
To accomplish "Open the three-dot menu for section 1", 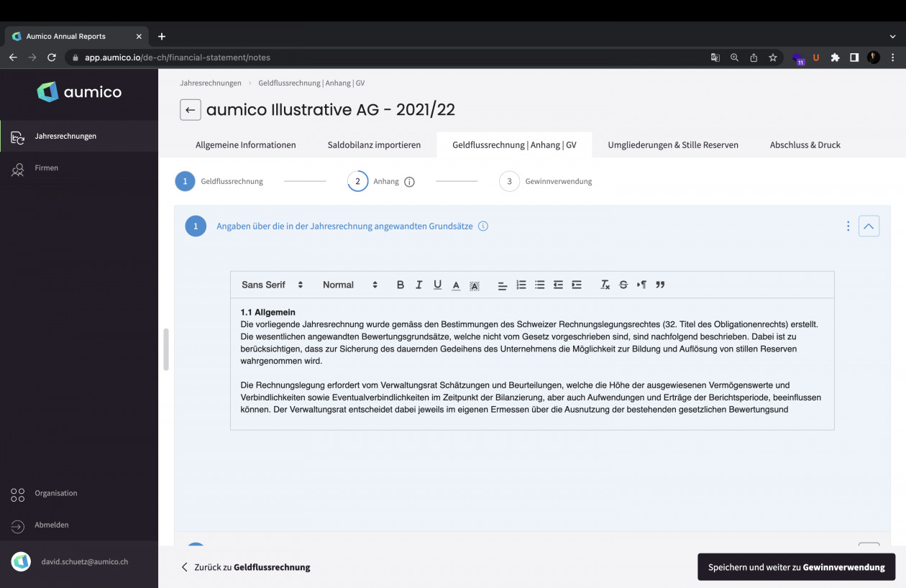I will pos(848,226).
